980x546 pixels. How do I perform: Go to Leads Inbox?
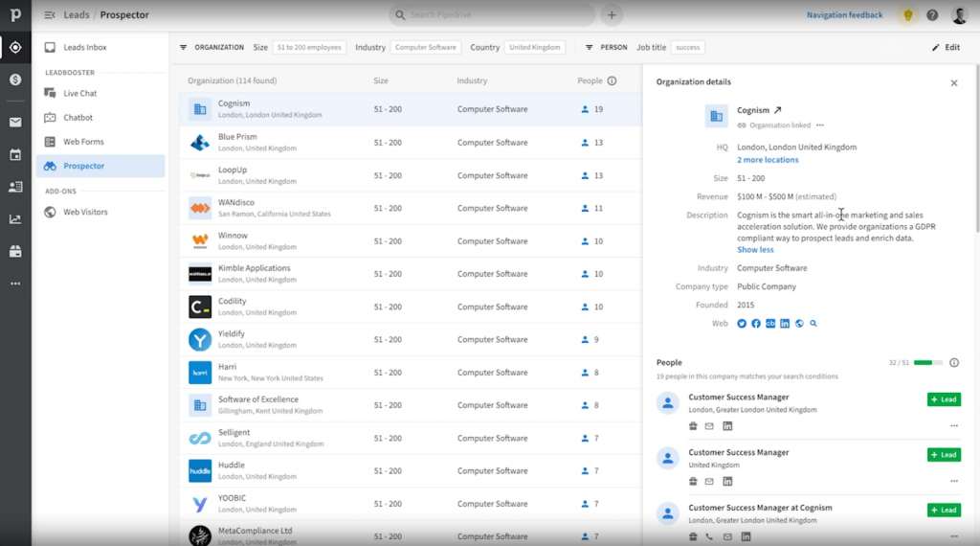click(x=85, y=48)
